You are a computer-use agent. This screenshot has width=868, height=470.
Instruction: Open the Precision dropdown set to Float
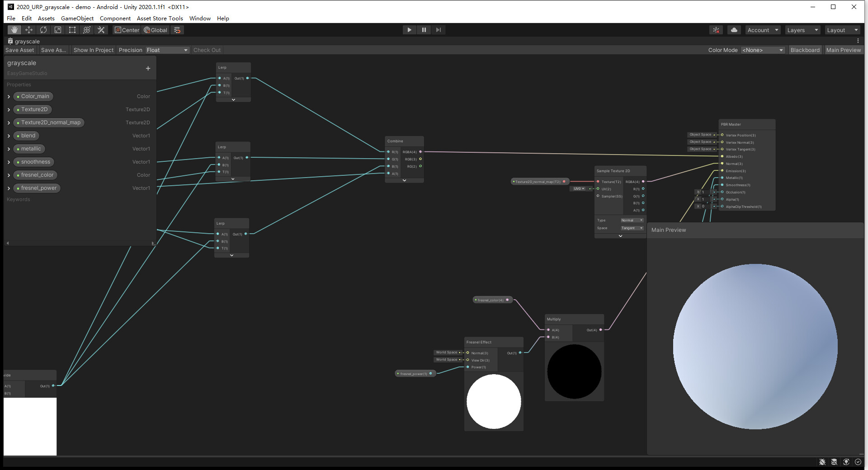(167, 50)
